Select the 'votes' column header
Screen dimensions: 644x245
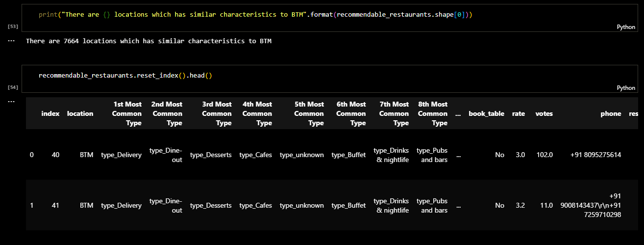coord(544,113)
